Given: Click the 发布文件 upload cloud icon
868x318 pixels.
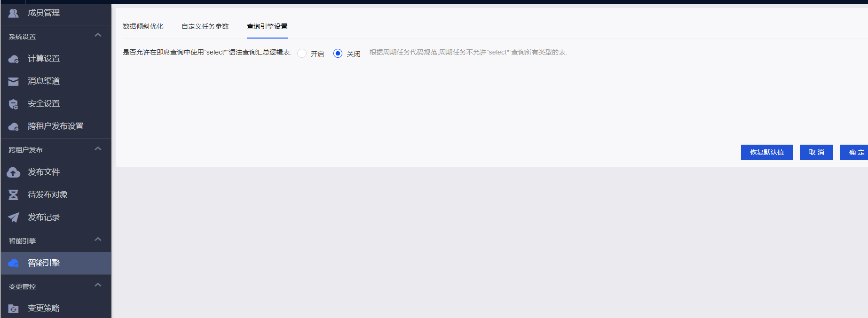Looking at the screenshot, I should click(x=14, y=172).
